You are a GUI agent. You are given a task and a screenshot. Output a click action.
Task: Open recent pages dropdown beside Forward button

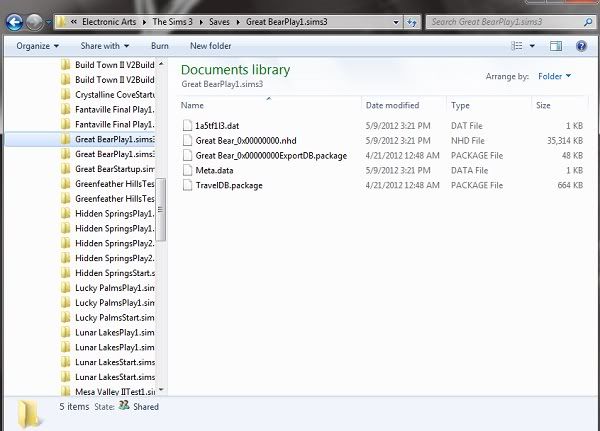[x=49, y=22]
